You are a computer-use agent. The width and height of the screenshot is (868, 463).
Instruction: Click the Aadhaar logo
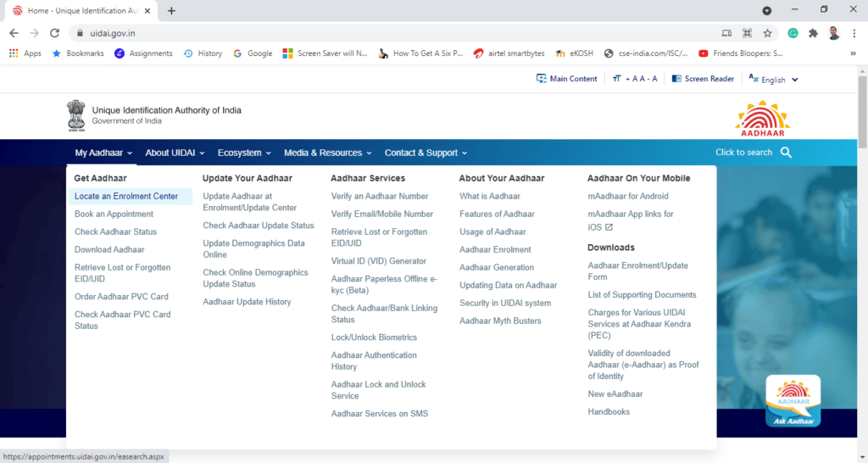click(x=762, y=119)
